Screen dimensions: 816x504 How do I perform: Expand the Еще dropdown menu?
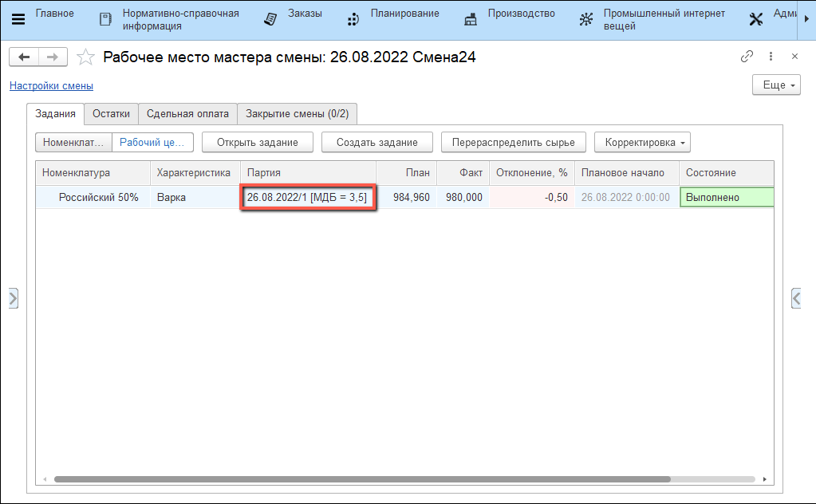point(775,85)
